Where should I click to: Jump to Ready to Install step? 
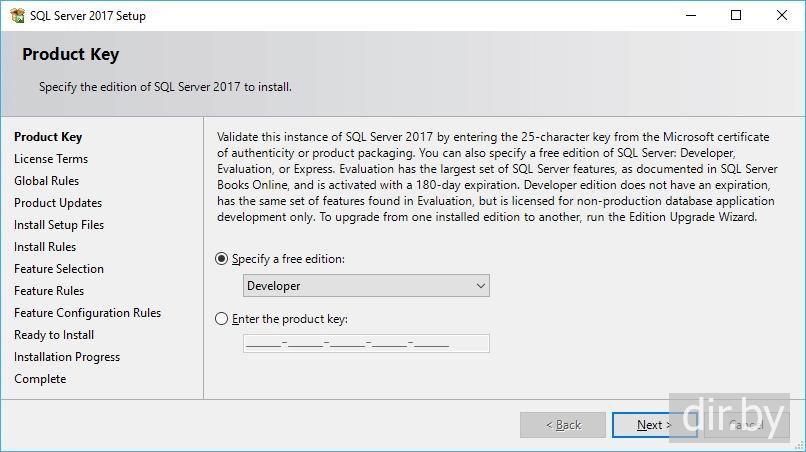pos(54,335)
